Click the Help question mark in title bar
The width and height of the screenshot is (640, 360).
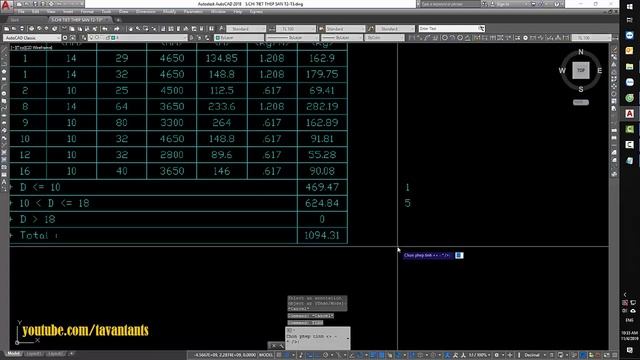(x=557, y=4)
